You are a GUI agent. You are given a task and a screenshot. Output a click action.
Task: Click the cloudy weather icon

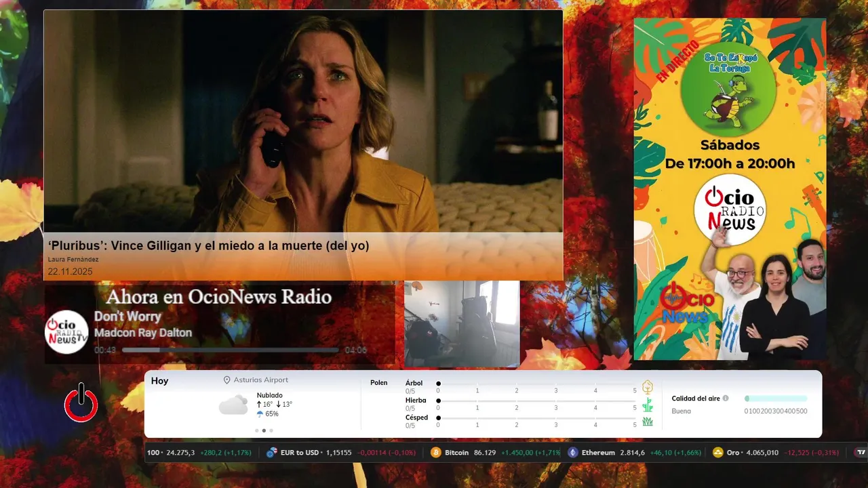[233, 405]
